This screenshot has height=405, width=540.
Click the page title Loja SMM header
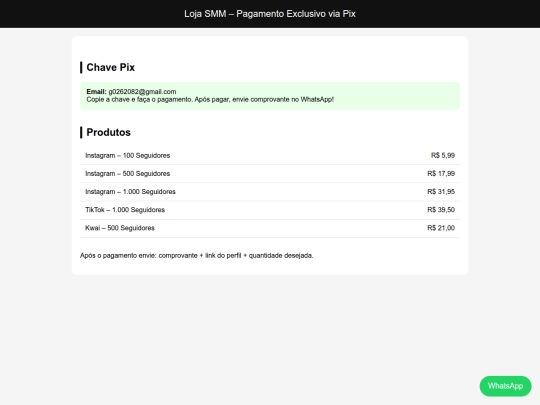pos(270,14)
